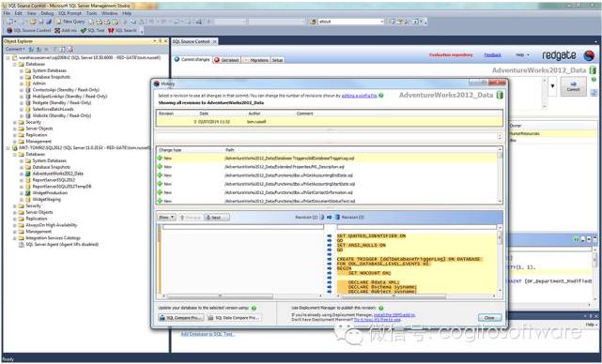The image size is (602, 364).
Task: Click the WidgetProduction database icon in Object Explorer
Action: click(x=28, y=193)
